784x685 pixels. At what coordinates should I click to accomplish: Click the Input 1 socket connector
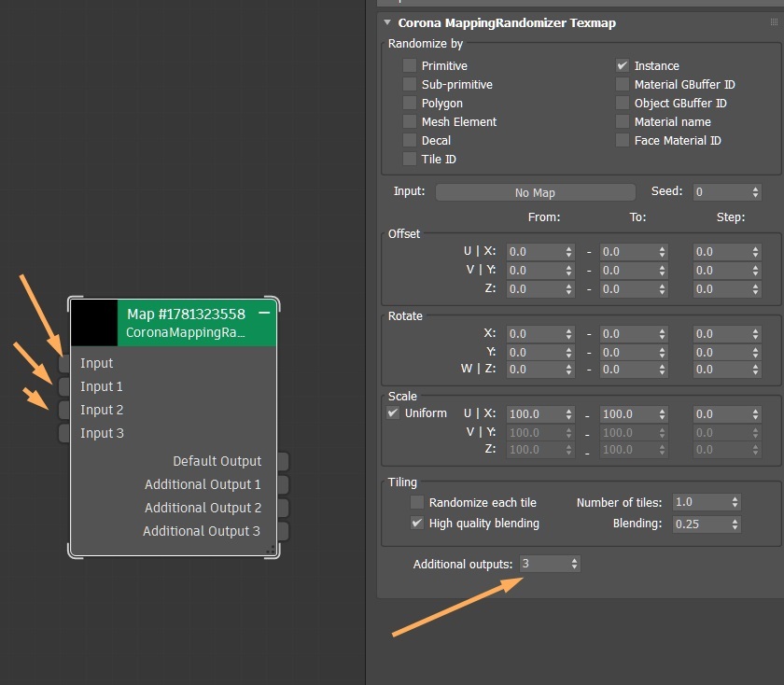63,386
